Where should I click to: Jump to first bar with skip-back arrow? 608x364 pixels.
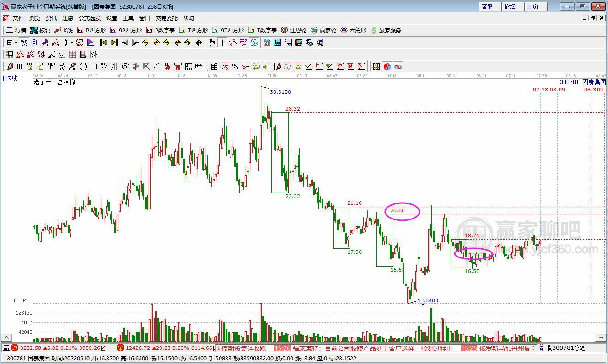(103, 43)
